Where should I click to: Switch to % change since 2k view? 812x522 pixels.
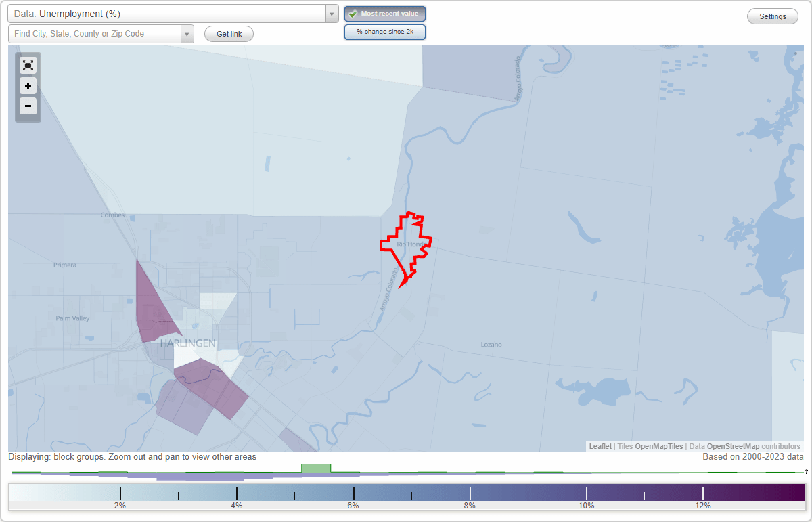click(x=384, y=31)
